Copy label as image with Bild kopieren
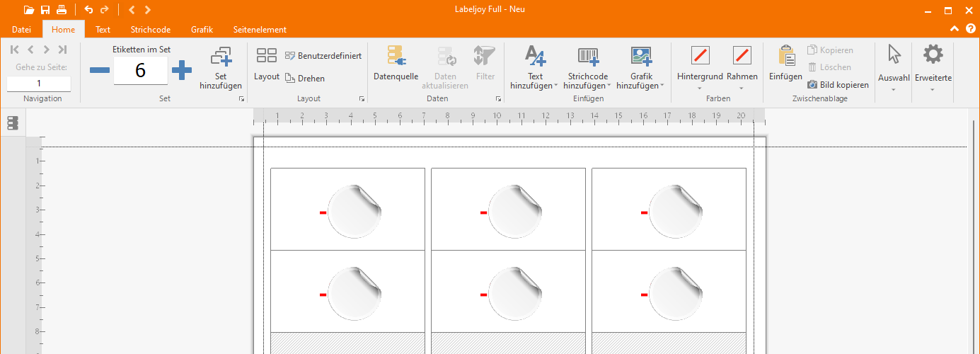Viewport: 980px width, 354px height. 838,84
